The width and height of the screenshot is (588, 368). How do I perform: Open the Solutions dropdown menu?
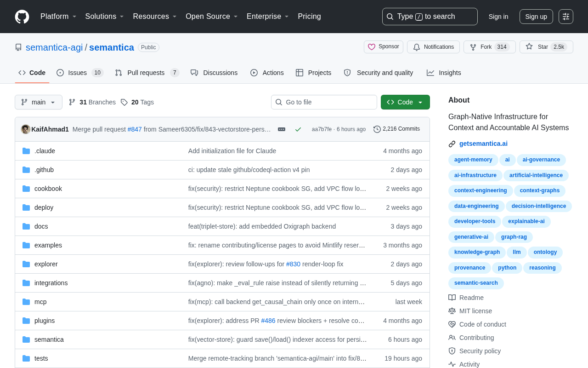click(x=105, y=17)
